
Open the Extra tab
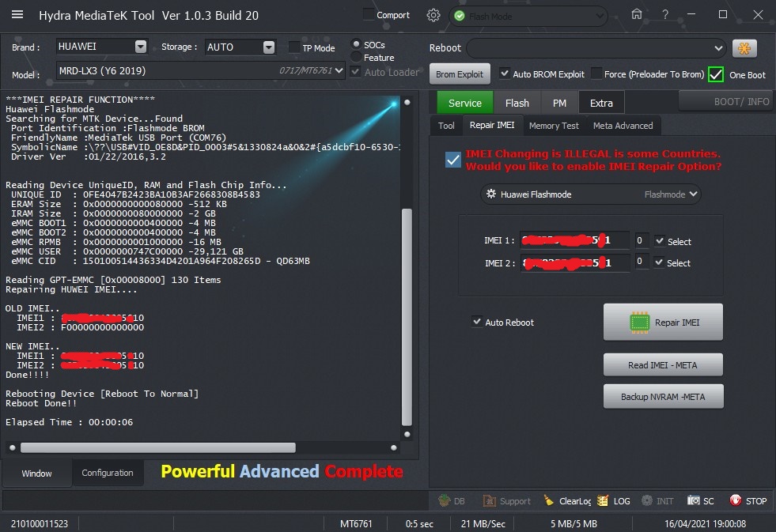pyautogui.click(x=601, y=103)
